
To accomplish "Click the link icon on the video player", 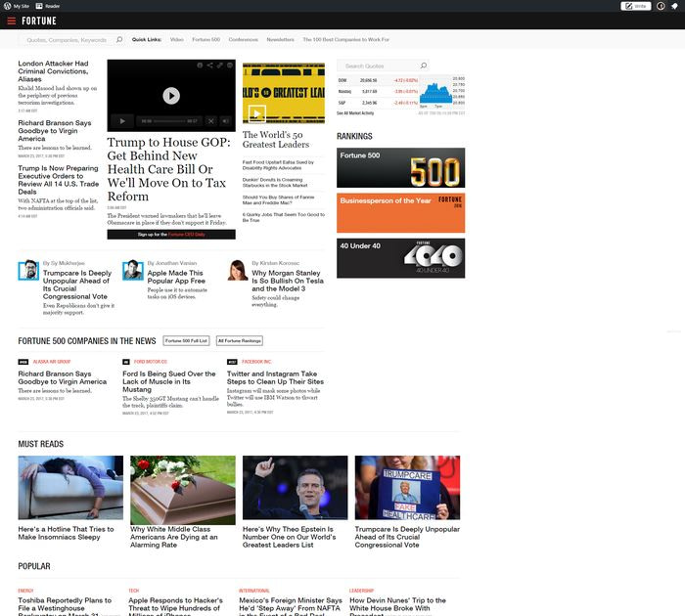I will 220,66.
